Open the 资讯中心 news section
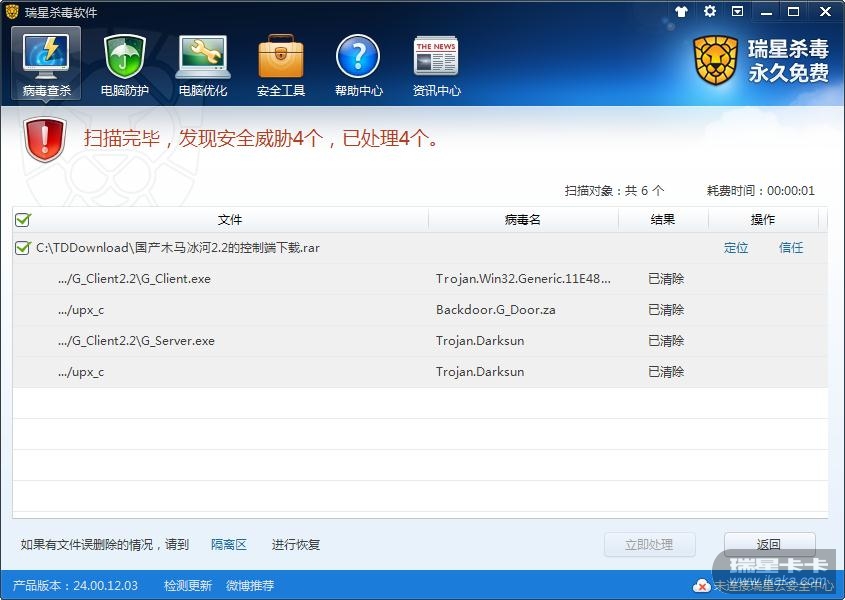Screen dimensions: 845x600 pyautogui.click(x=437, y=64)
